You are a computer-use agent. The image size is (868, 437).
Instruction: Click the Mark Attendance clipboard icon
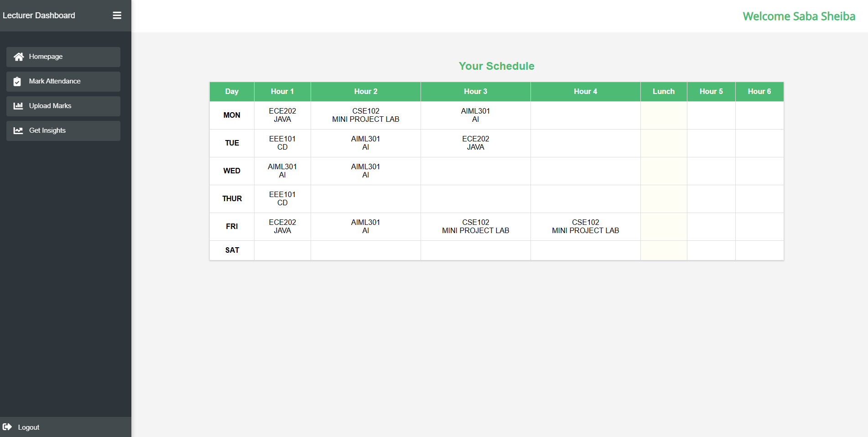pos(17,81)
